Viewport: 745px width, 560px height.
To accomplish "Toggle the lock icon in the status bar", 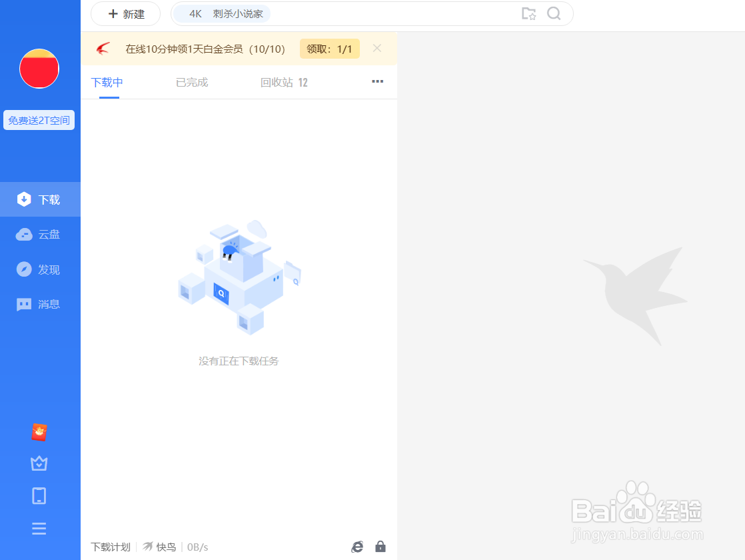I will click(x=380, y=546).
